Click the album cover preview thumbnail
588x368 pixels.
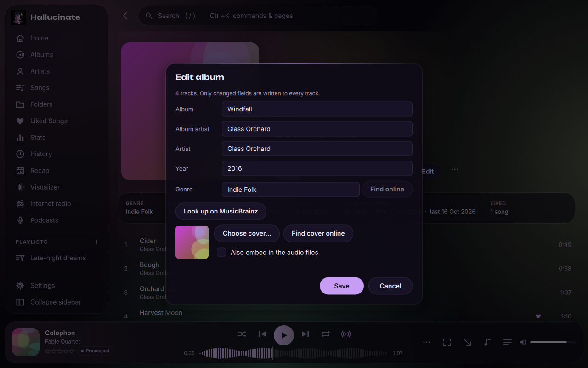tap(192, 242)
